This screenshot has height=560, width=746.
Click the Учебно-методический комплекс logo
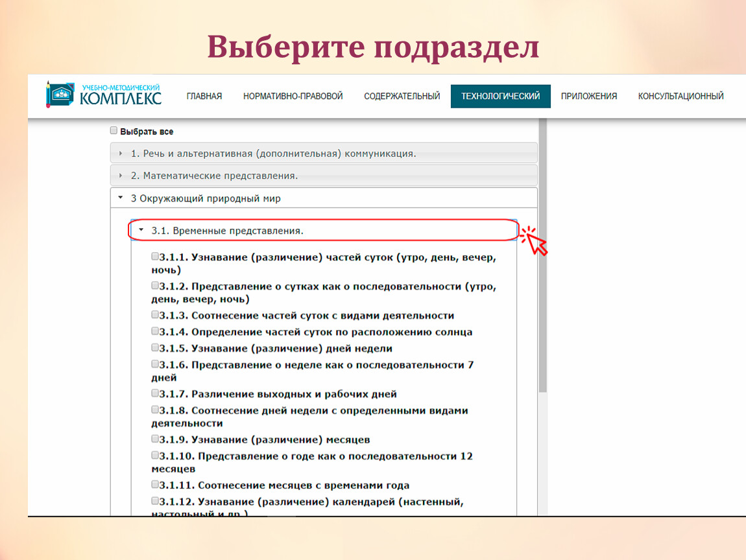coord(104,95)
